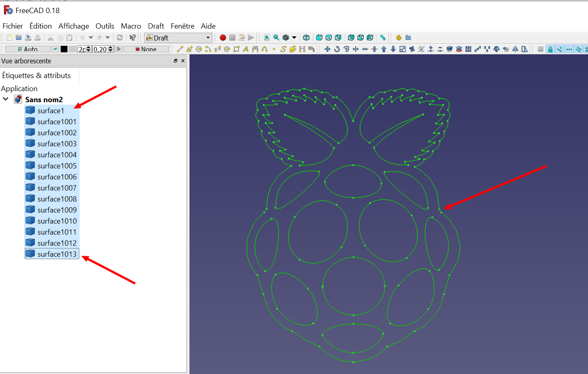Viewport: 588px width, 374px height.
Task: Click the Shape 2D View tool
Action: 450,49
